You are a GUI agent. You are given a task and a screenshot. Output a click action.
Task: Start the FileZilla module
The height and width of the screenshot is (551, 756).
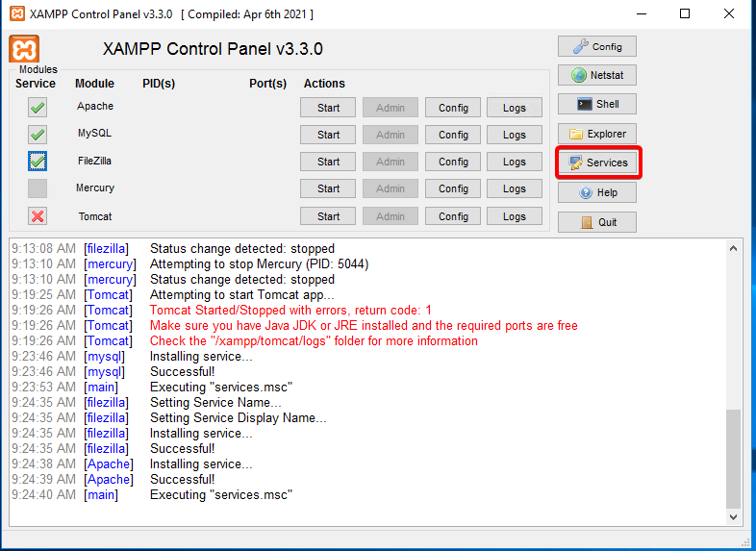click(328, 162)
